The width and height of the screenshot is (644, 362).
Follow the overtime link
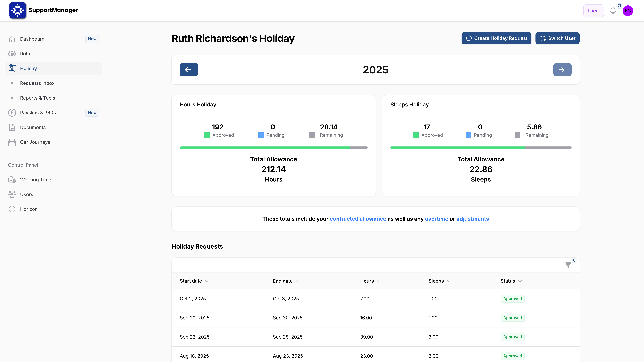pyautogui.click(x=436, y=219)
